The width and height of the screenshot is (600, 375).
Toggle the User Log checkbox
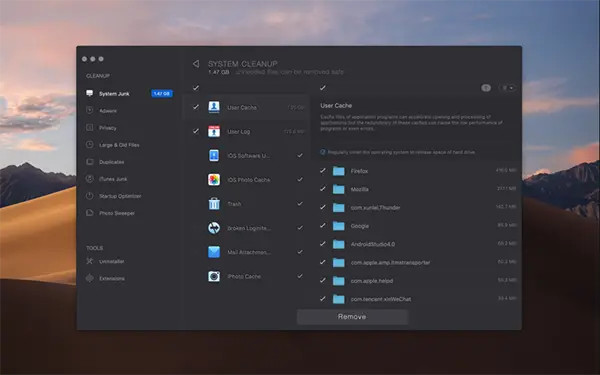coord(196,131)
